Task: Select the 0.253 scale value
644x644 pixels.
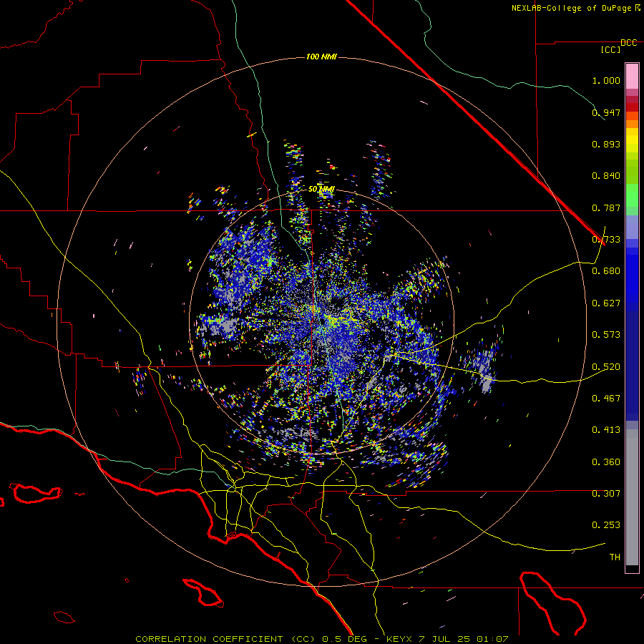Action: click(606, 525)
